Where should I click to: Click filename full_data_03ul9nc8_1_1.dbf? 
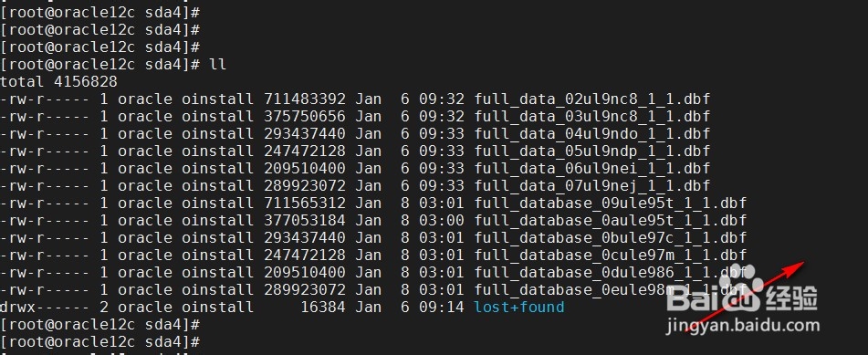pyautogui.click(x=592, y=117)
